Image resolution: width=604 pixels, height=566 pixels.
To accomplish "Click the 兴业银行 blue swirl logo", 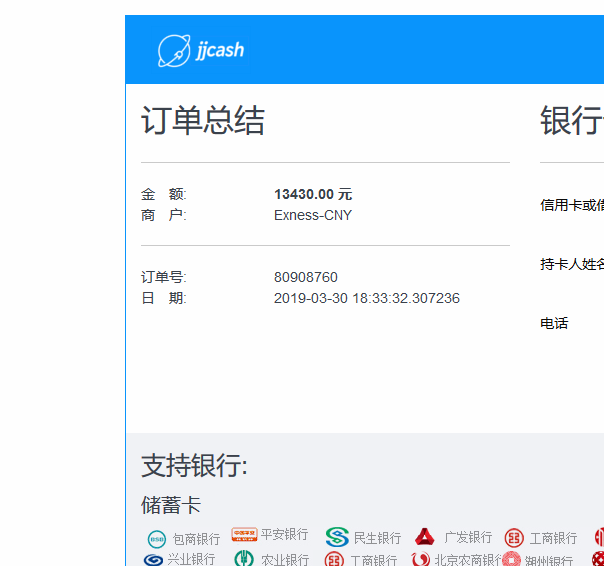I will pyautogui.click(x=153, y=559).
